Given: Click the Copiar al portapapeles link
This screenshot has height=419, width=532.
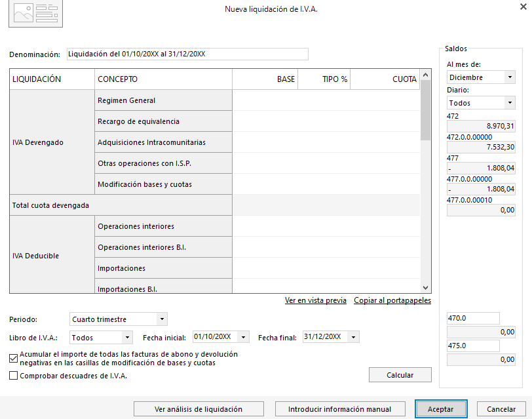Looking at the screenshot, I should [x=392, y=300].
